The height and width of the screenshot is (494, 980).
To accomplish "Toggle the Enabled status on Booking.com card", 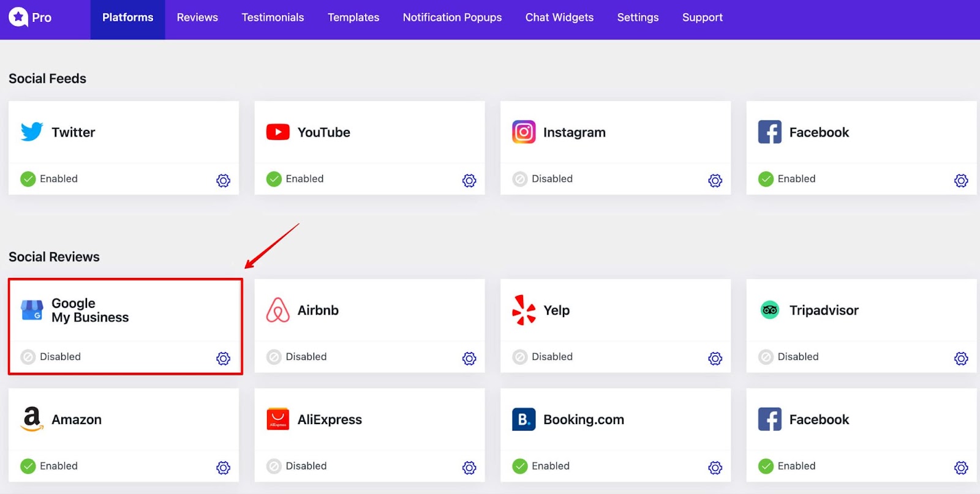I will (541, 466).
